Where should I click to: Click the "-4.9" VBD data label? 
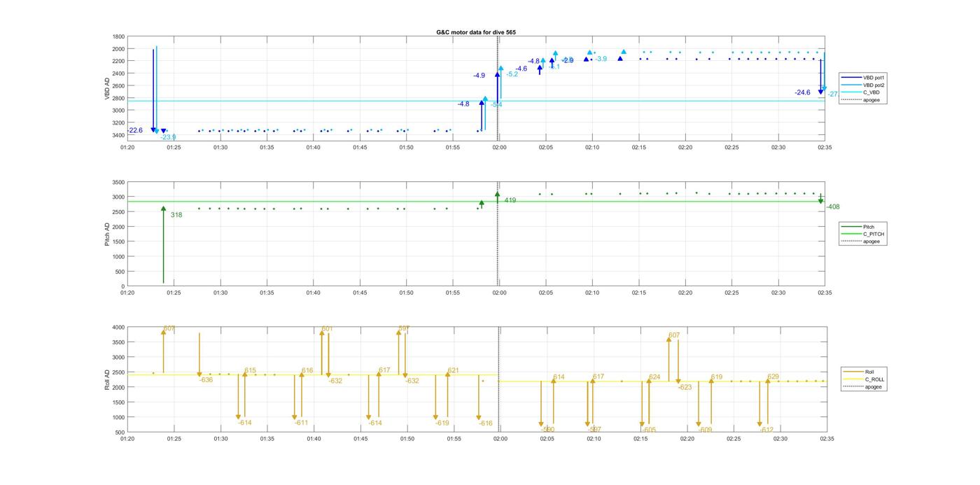tap(479, 76)
